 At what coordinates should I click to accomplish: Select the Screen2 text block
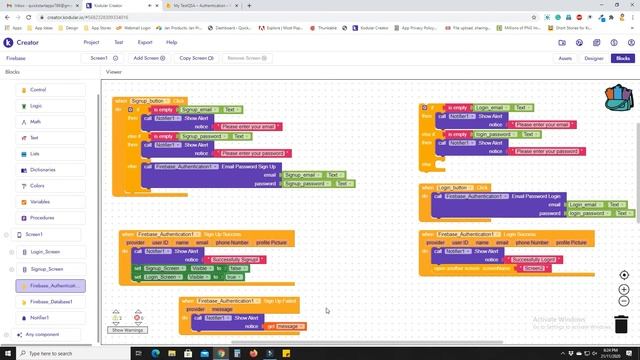pyautogui.click(x=533, y=268)
